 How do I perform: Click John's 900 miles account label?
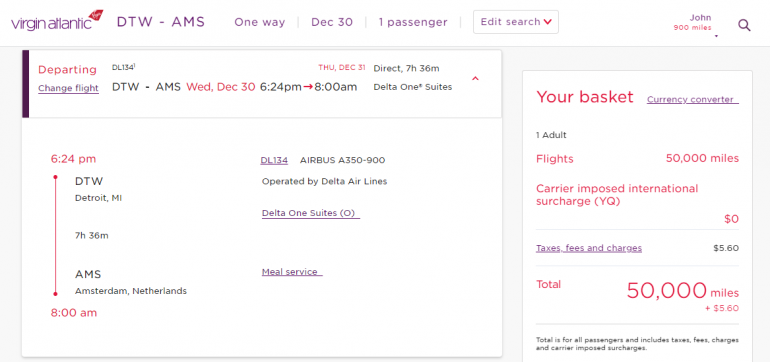(692, 28)
